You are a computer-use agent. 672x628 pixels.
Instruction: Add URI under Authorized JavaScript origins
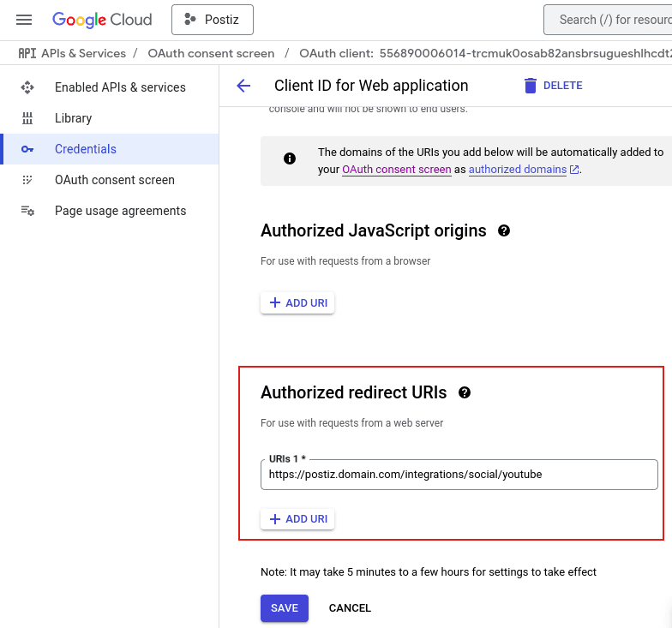[x=297, y=302]
